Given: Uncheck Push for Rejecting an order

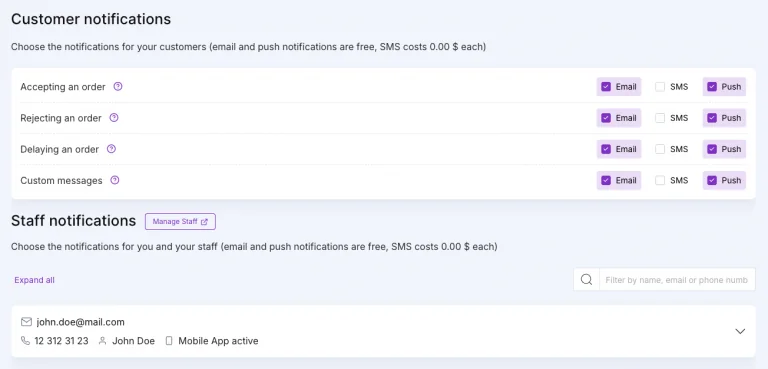Looking at the screenshot, I should point(712,118).
